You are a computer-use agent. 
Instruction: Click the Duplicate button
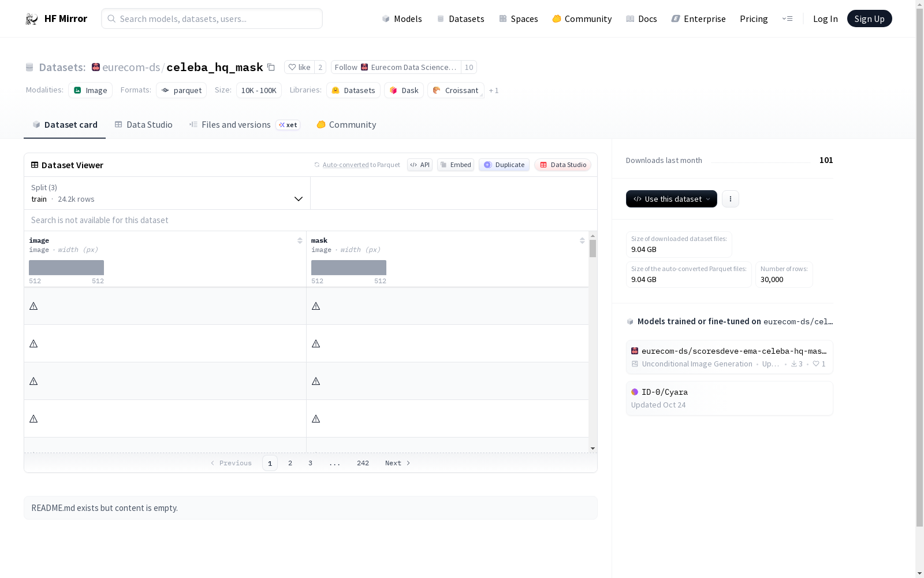[x=504, y=165]
